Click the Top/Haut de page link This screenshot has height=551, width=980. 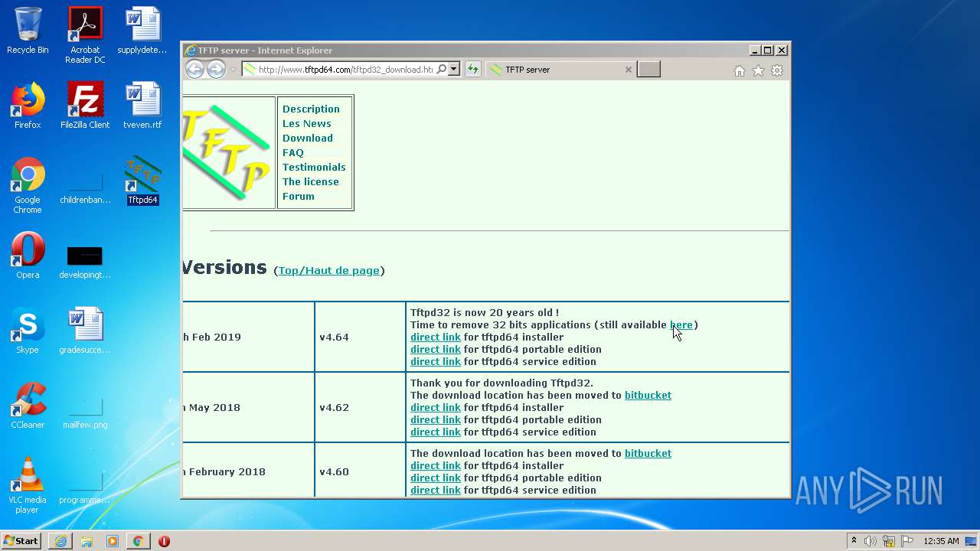click(x=329, y=270)
